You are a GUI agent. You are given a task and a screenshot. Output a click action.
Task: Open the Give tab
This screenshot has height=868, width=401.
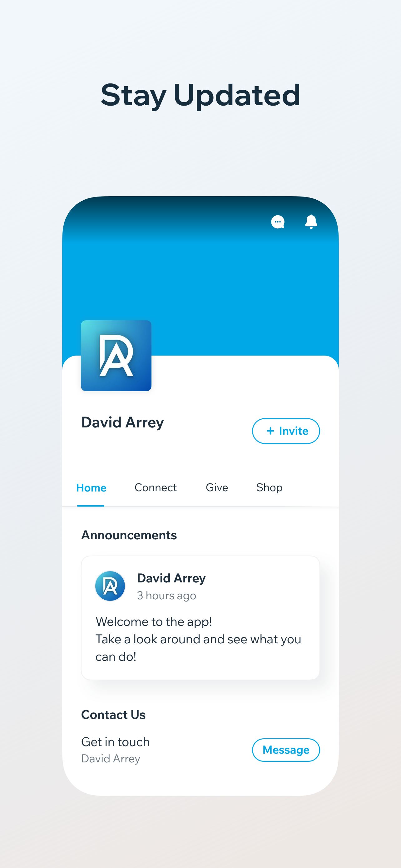[217, 487]
